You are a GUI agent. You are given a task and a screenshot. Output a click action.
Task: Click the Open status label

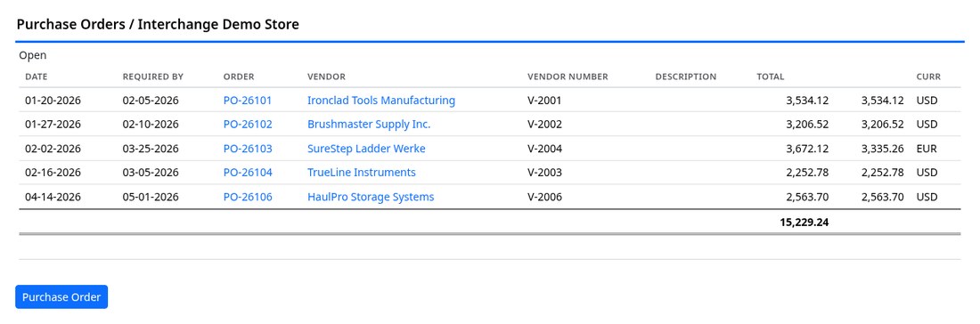(32, 55)
